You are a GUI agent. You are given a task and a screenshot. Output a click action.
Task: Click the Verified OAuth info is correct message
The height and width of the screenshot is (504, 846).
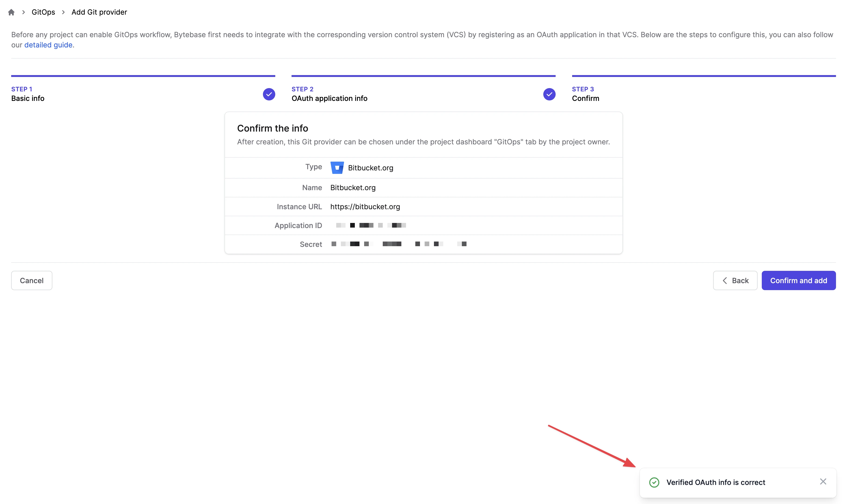coord(715,482)
